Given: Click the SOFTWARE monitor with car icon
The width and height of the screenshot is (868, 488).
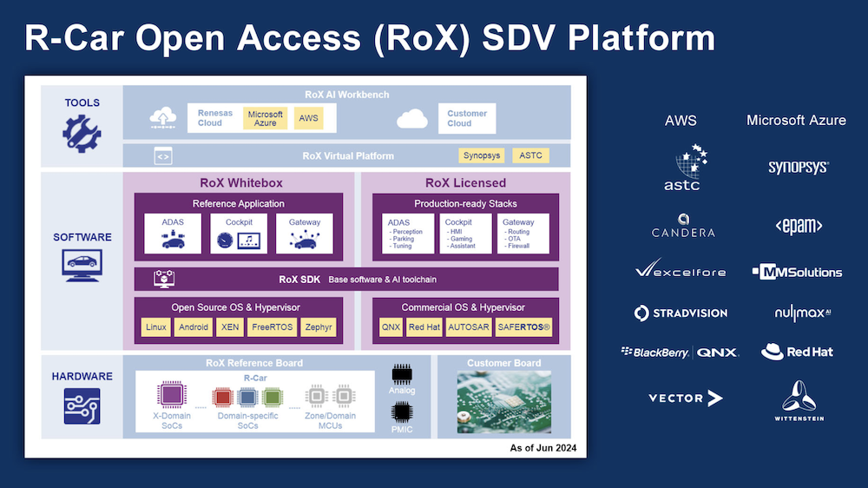Looking at the screenshot, I should pyautogui.click(x=82, y=266).
